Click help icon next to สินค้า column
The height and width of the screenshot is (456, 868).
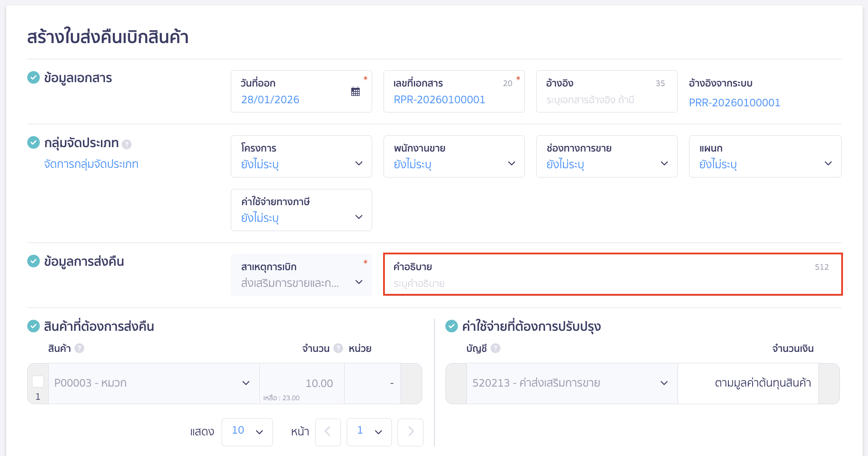tap(79, 348)
